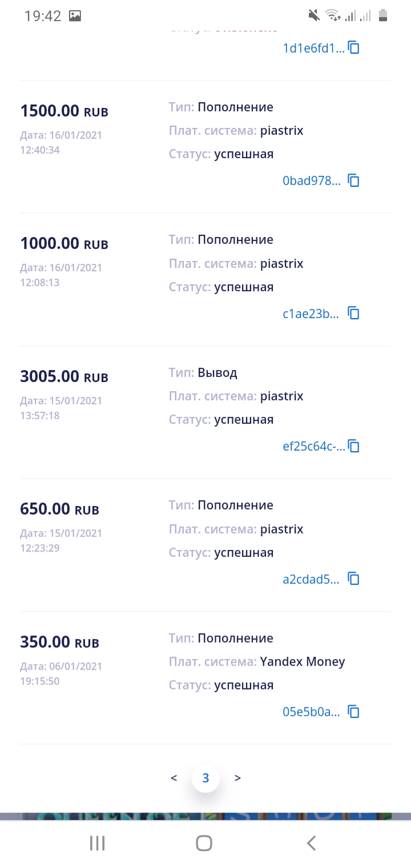Viewport: 411px width, 868px height.
Task: Copy transaction ID starting with 1d1e6fd1
Action: (x=354, y=48)
